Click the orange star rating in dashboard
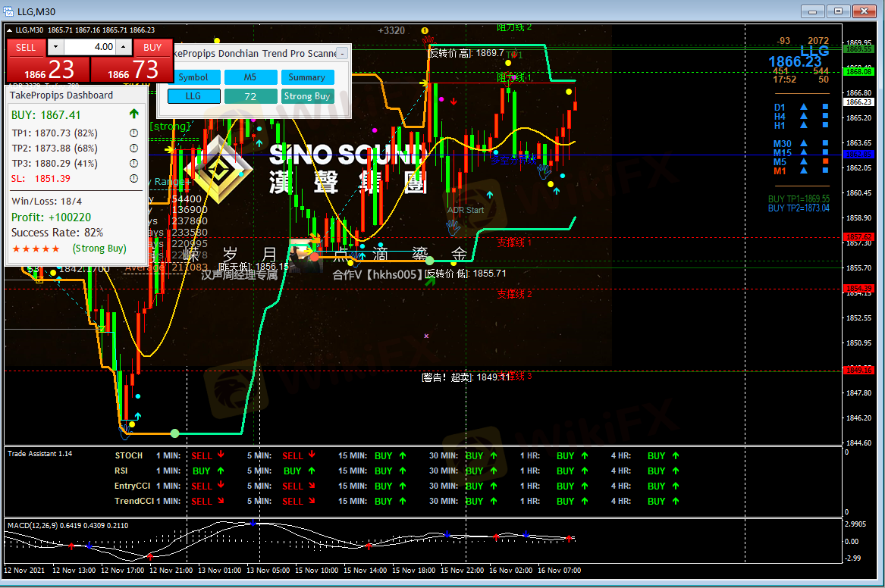885x588 pixels. tap(35, 249)
